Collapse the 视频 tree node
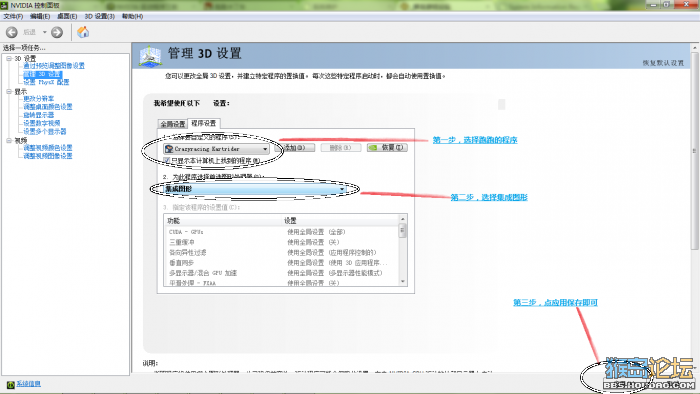Screen dimensions: 700x394 pos(9,141)
